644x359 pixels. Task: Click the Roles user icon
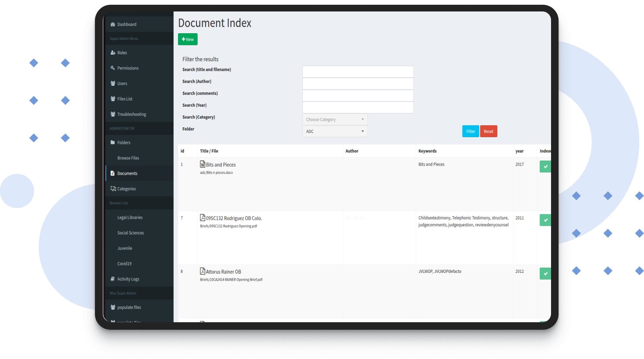tap(113, 53)
